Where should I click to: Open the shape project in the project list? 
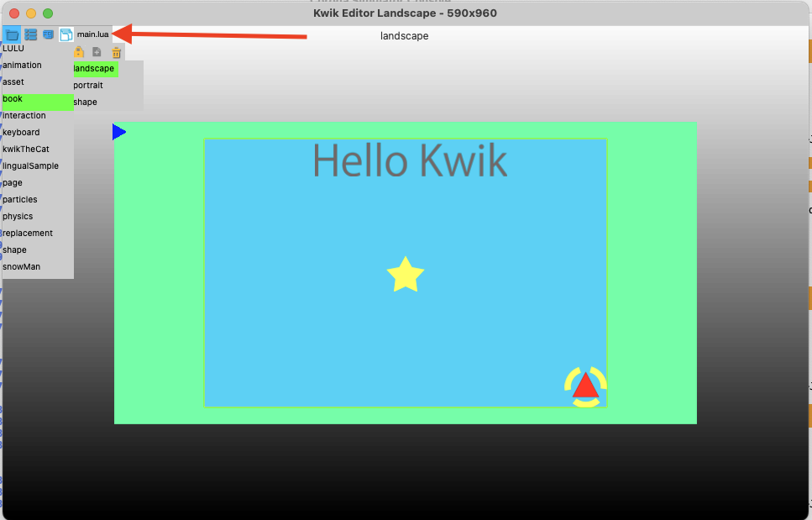tap(14, 250)
